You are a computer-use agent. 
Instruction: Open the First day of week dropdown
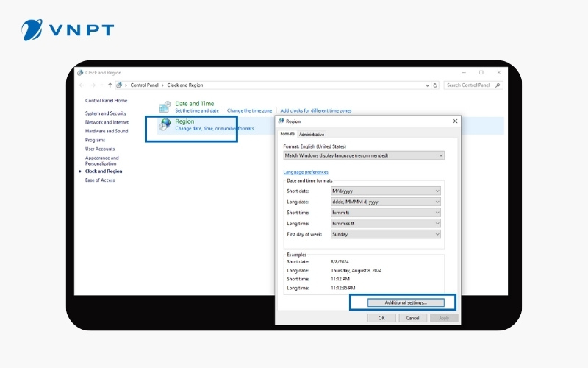pos(385,234)
